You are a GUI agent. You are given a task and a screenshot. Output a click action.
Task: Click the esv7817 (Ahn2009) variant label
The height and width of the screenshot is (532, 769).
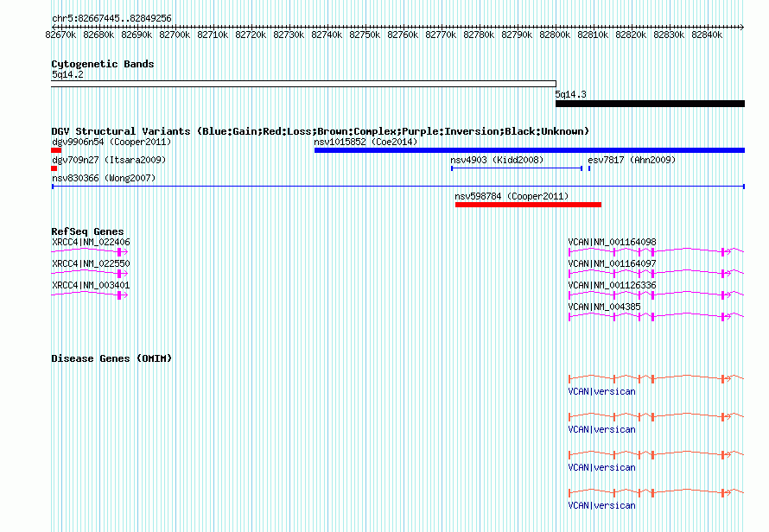click(x=632, y=160)
